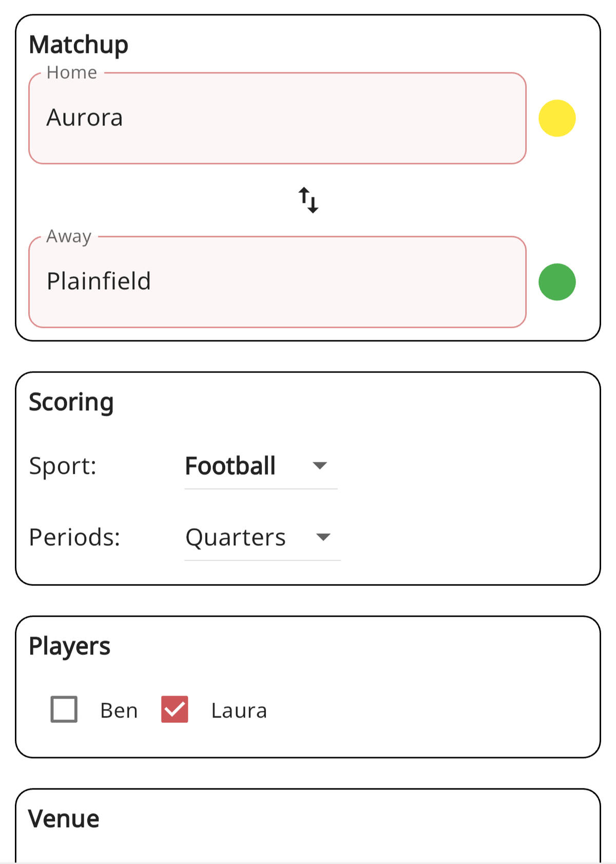Click the Ben player name label
Image resolution: width=616 pixels, height=864 pixels.
pos(119,711)
